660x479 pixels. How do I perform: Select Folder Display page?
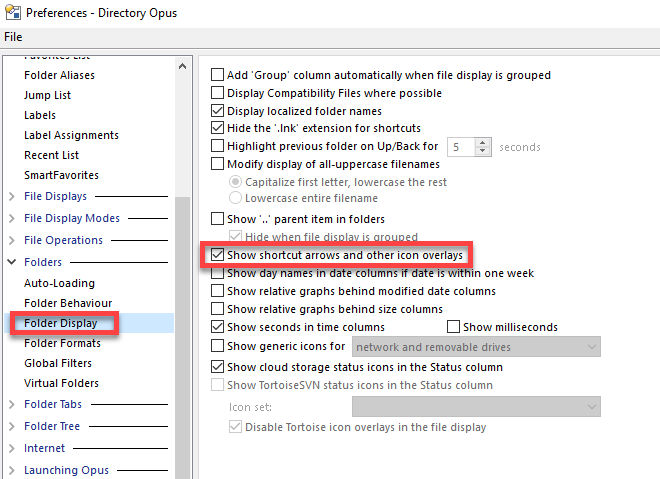(61, 323)
